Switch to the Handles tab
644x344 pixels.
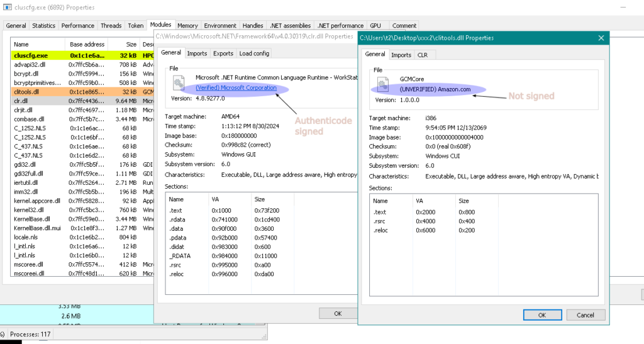click(253, 26)
